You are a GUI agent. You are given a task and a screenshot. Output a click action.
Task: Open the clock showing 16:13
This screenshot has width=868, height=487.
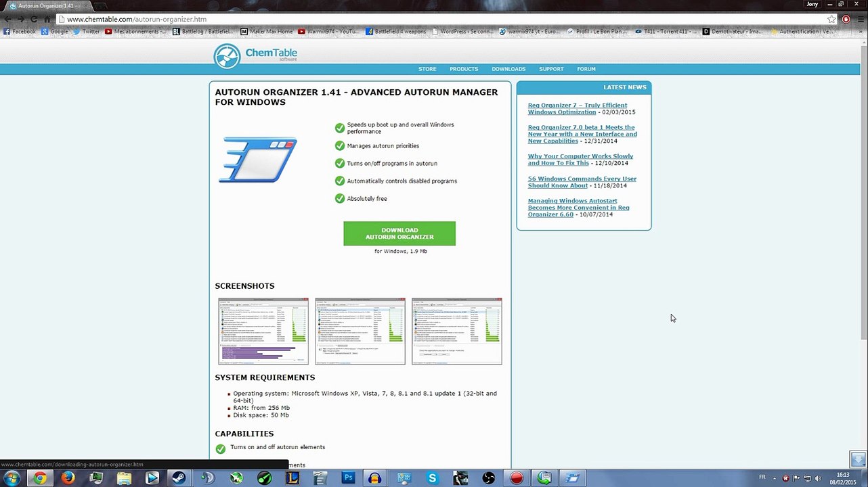click(843, 478)
